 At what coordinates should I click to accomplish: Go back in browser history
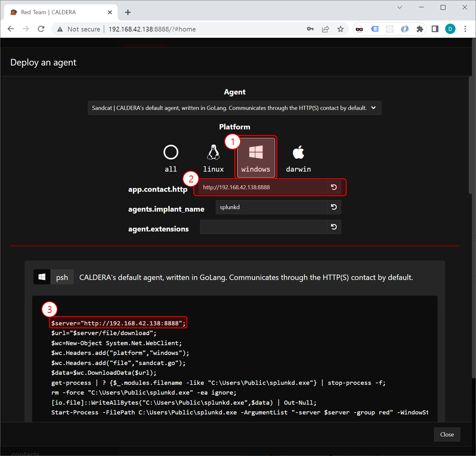pos(11,29)
